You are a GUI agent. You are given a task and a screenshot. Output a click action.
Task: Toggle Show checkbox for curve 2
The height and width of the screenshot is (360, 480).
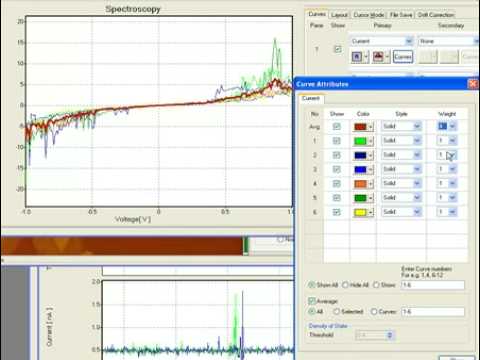pos(337,155)
